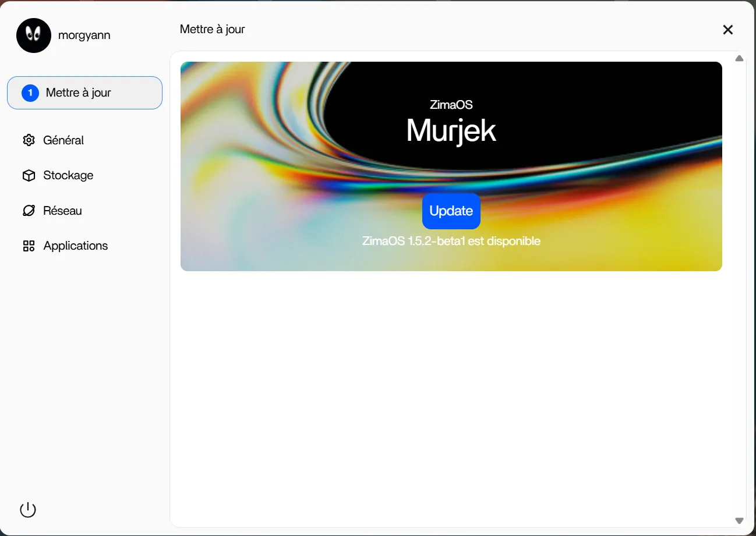Switch to the Réseau section
This screenshot has height=536, width=756.
(x=62, y=211)
